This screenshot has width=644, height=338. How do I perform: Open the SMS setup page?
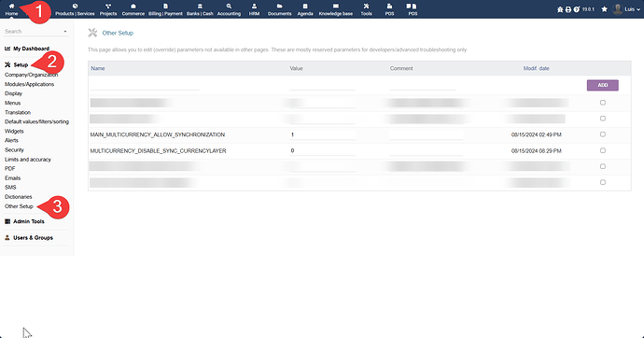click(x=10, y=188)
